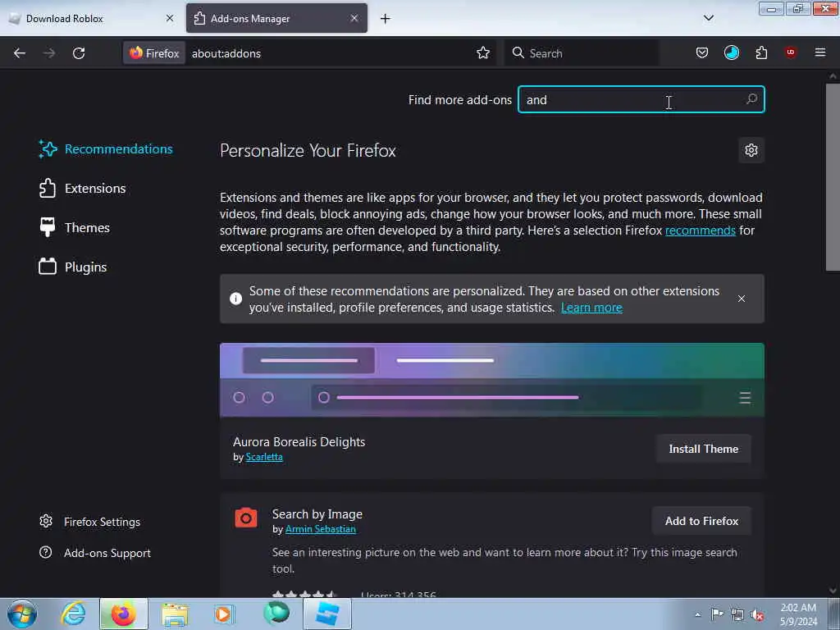Click the info icon in the recommendations notice

235,299
